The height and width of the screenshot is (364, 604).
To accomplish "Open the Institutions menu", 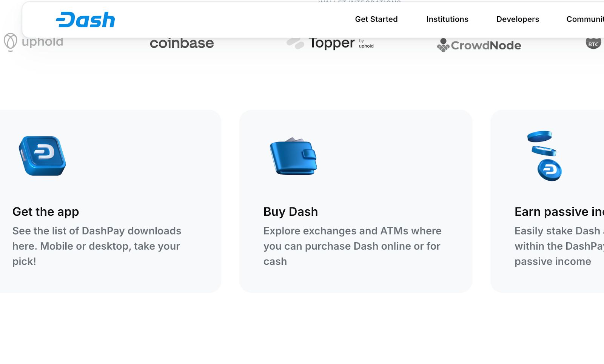I will 447,19.
